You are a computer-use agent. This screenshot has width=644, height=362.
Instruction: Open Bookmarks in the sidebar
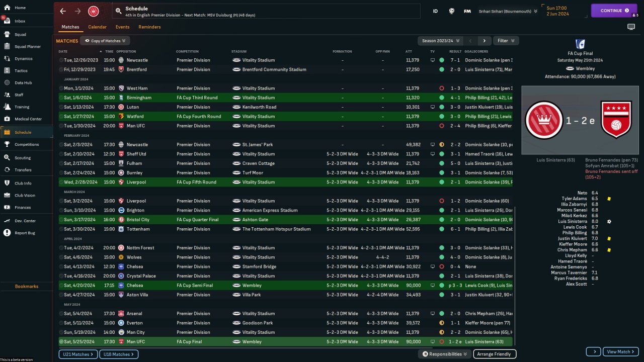tap(27, 286)
